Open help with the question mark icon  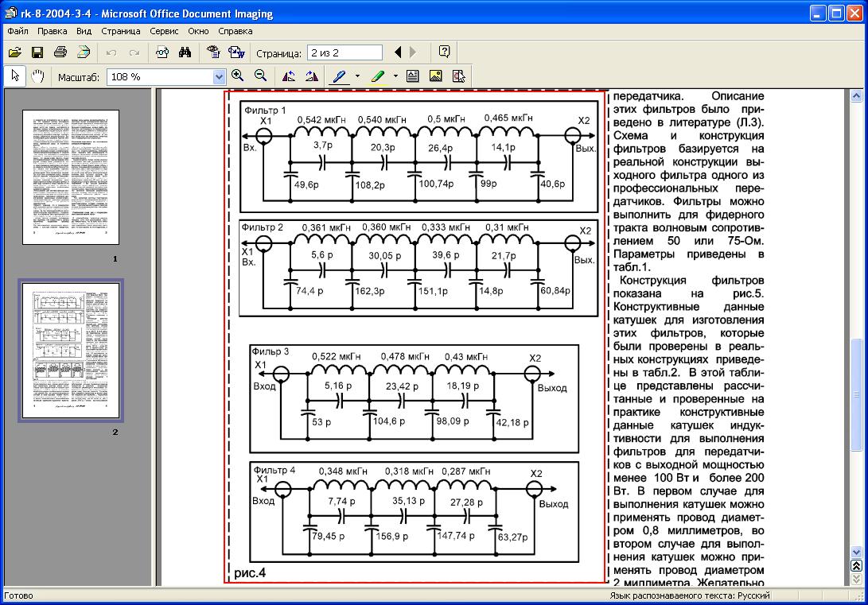[x=444, y=52]
